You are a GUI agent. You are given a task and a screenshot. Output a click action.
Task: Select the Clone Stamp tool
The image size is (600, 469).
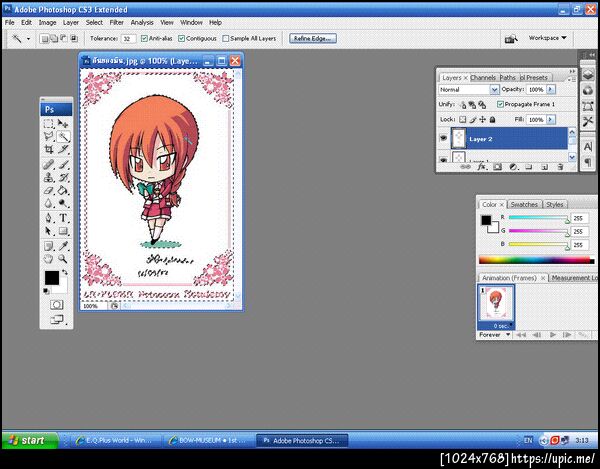tap(48, 178)
